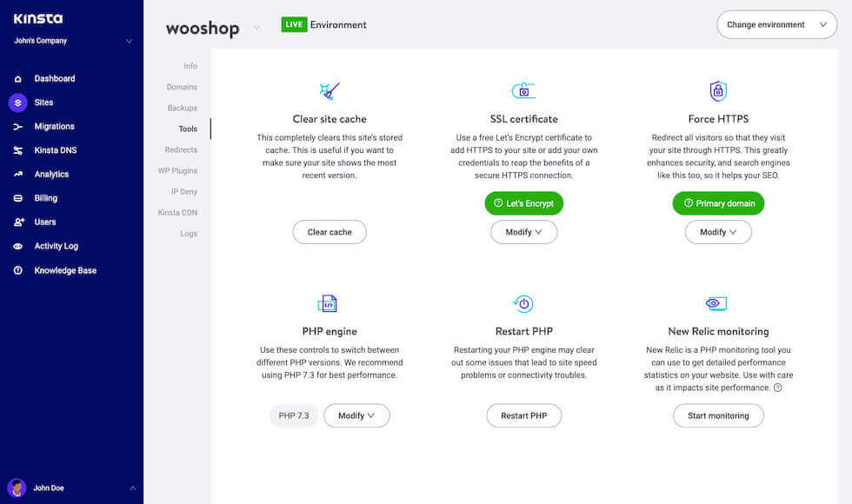Open the Change environment dropdown

(x=776, y=24)
